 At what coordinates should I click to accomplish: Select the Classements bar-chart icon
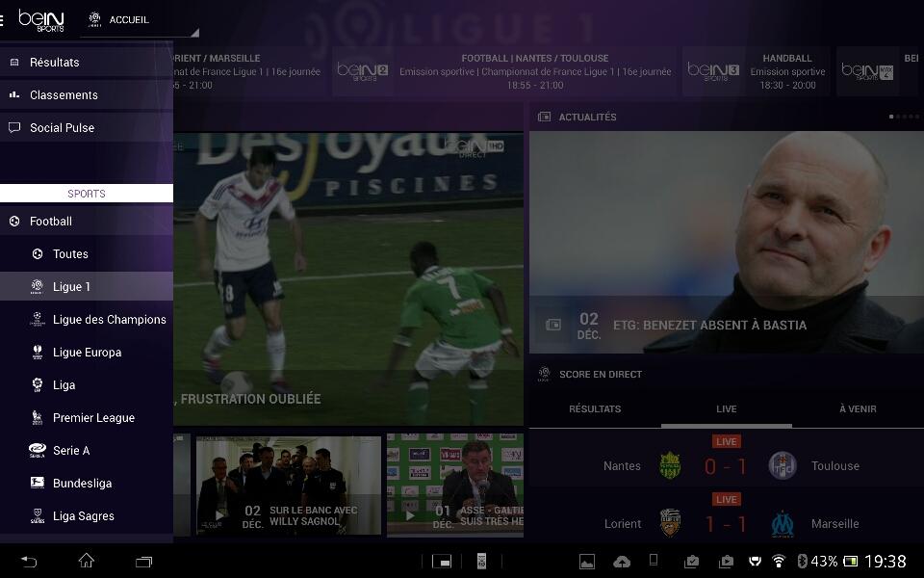click(x=13, y=94)
